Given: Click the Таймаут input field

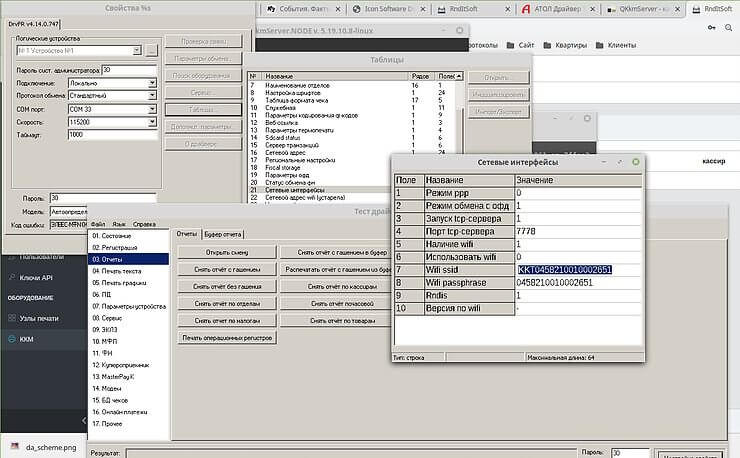Looking at the screenshot, I should (112, 135).
